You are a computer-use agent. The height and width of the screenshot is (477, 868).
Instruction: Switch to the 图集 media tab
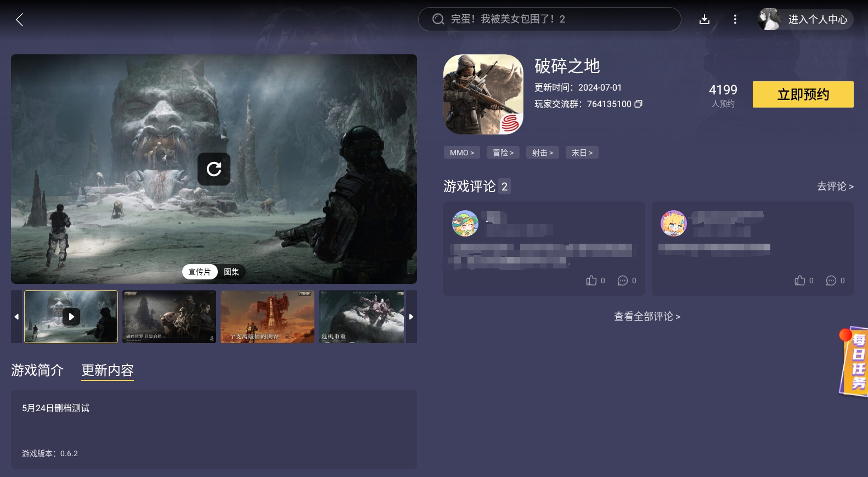(232, 272)
